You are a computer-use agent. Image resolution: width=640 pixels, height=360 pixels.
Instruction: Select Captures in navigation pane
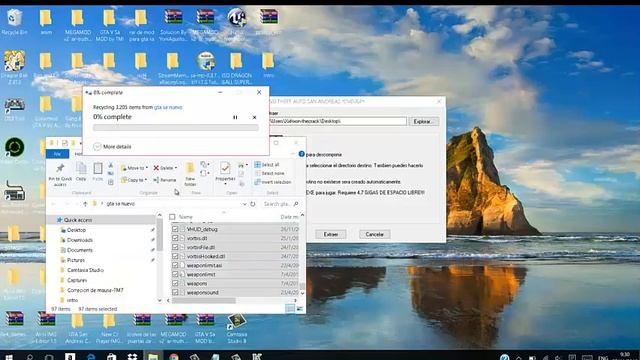(77, 280)
